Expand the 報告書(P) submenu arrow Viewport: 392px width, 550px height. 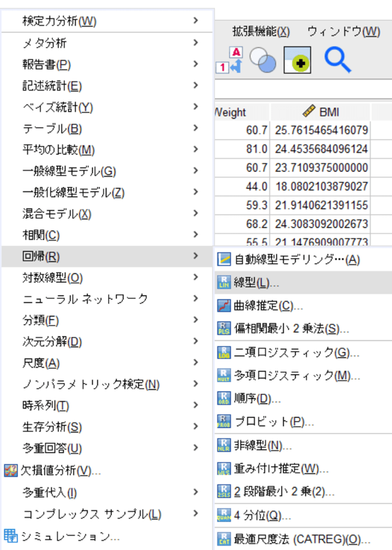pyautogui.click(x=195, y=64)
